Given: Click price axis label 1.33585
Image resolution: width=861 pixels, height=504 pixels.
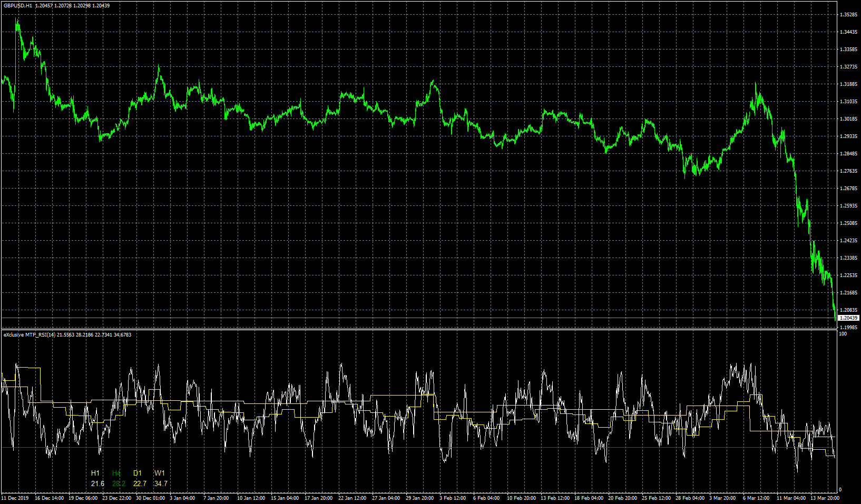Looking at the screenshot, I should point(847,50).
